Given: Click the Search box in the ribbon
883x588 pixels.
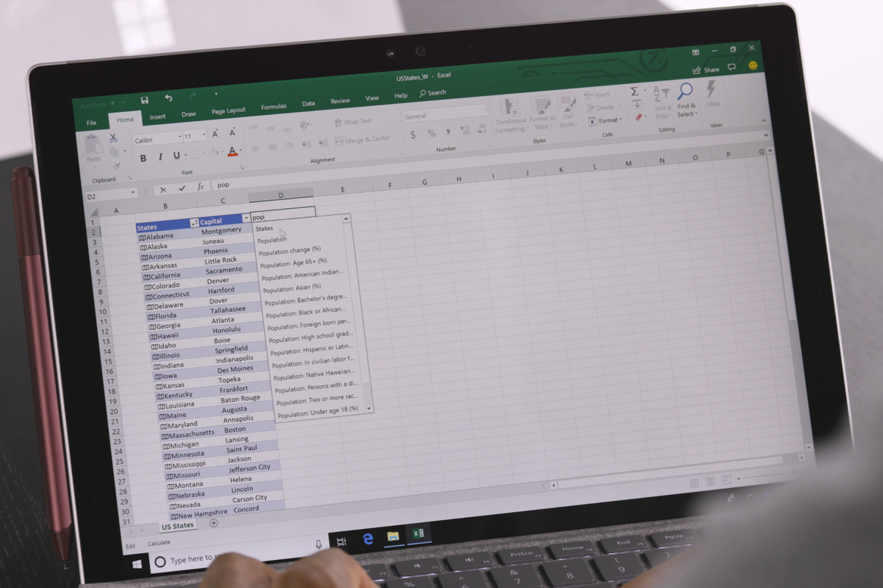Looking at the screenshot, I should 433,93.
